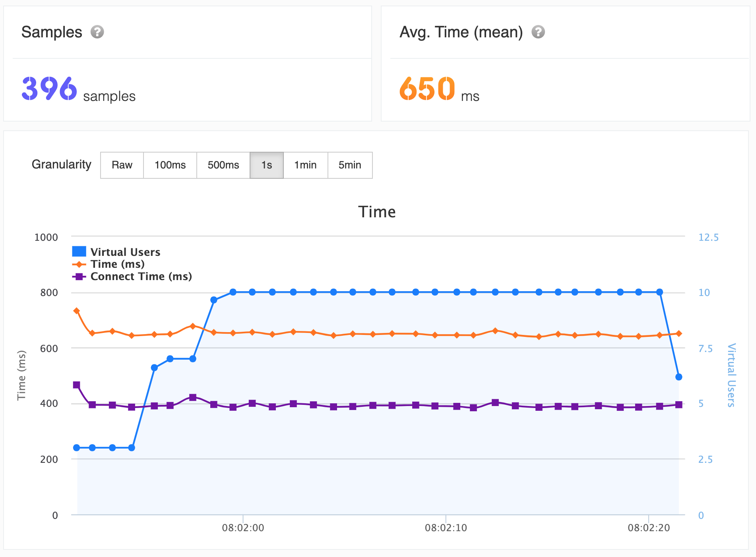Image resolution: width=756 pixels, height=557 pixels.
Task: Click the last blue Virtual Users point
Action: click(x=679, y=377)
